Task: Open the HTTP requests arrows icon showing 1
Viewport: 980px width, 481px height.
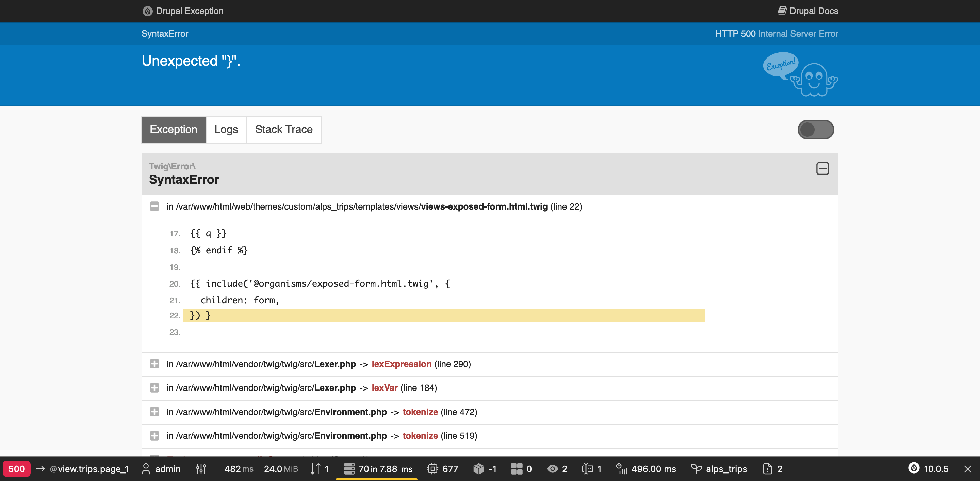Action: 315,469
